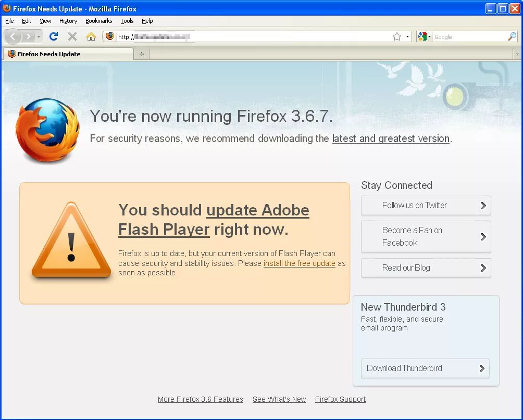Click Read our Blog button
Screen dimensions: 523x420
(x=426, y=268)
